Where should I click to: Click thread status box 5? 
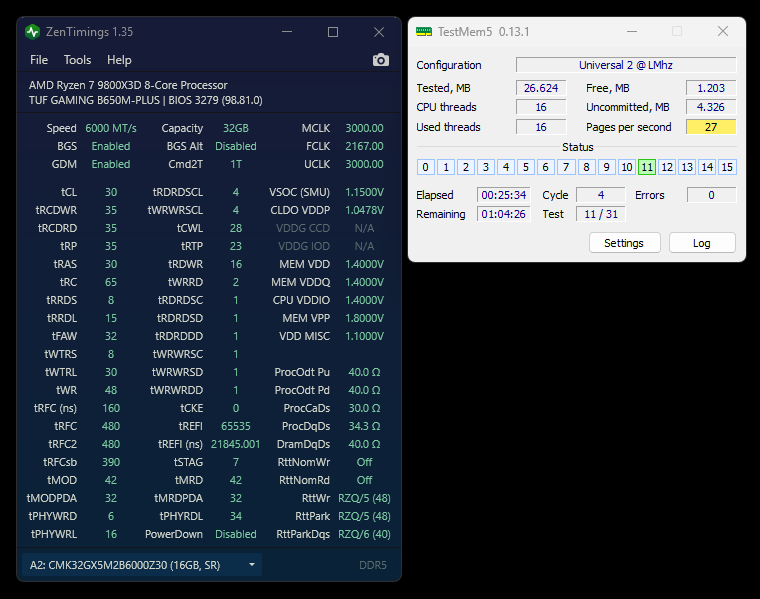pos(526,167)
